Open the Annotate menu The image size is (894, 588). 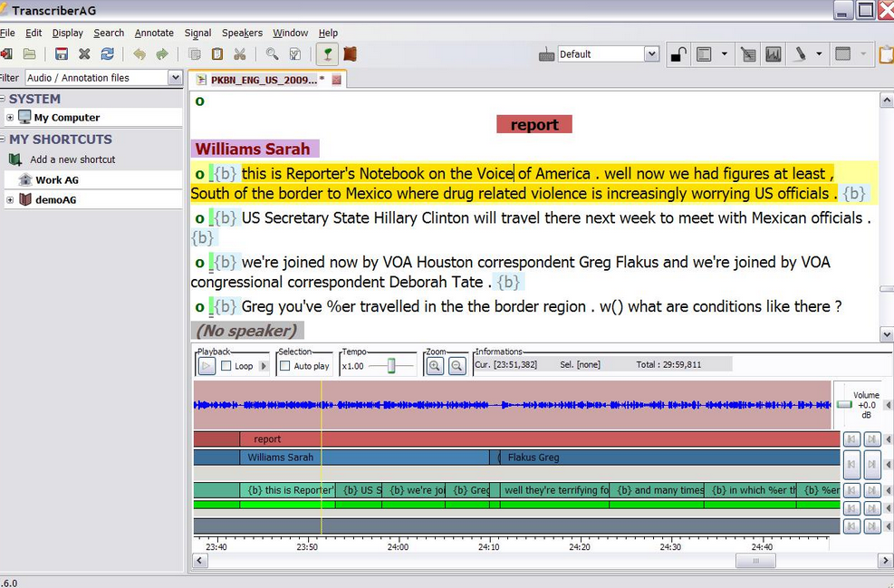154,34
